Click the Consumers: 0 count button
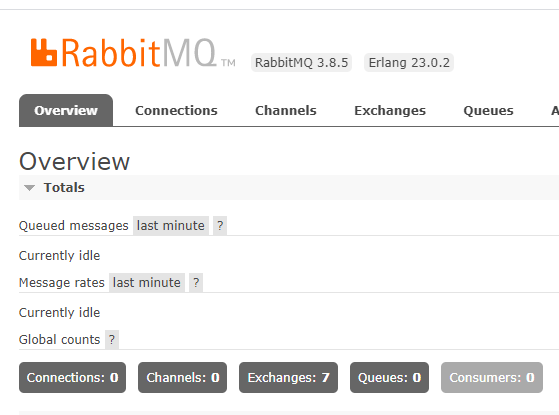This screenshot has height=415, width=559. (x=492, y=378)
